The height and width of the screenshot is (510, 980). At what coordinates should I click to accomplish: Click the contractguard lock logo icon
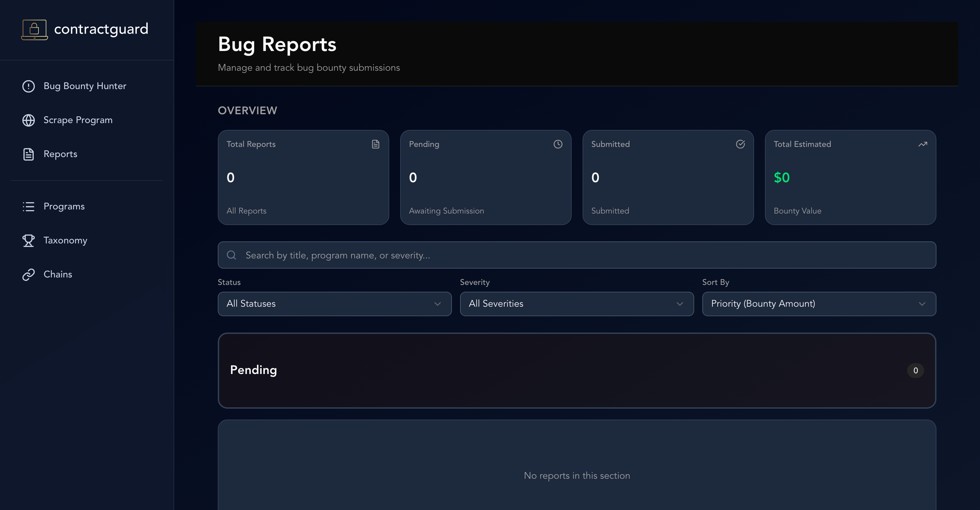(34, 29)
